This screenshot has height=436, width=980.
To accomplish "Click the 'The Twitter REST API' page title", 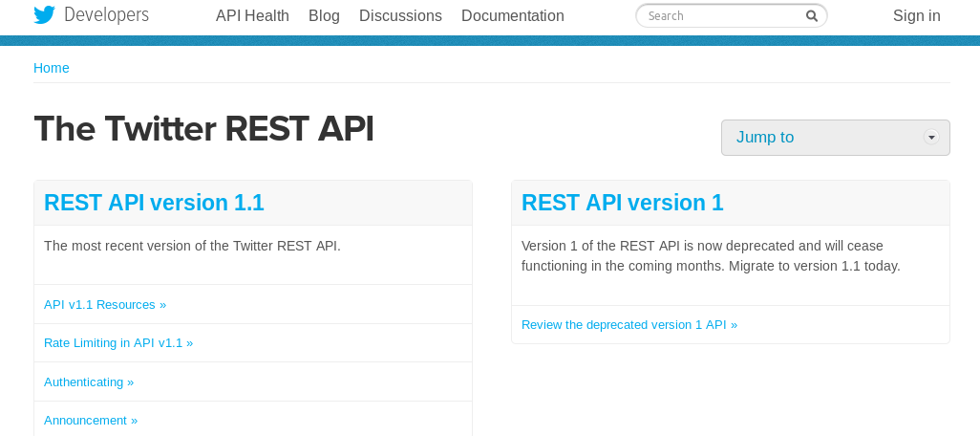I will [203, 129].
